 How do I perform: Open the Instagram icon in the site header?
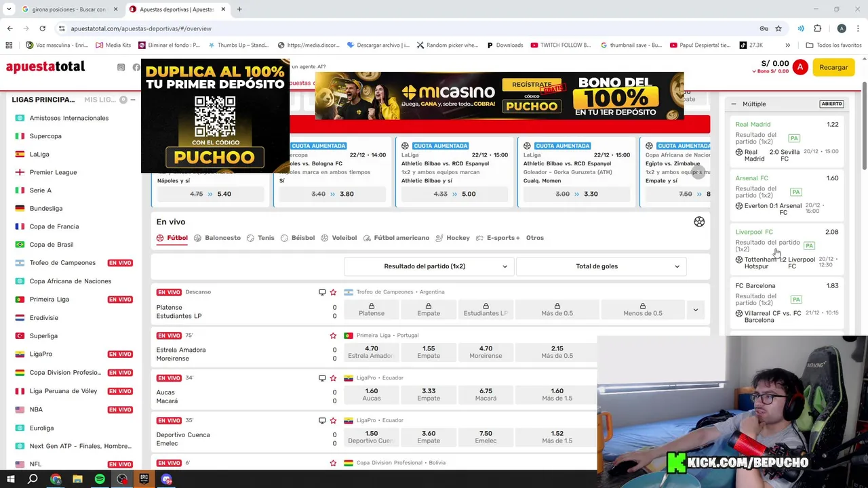(x=121, y=67)
